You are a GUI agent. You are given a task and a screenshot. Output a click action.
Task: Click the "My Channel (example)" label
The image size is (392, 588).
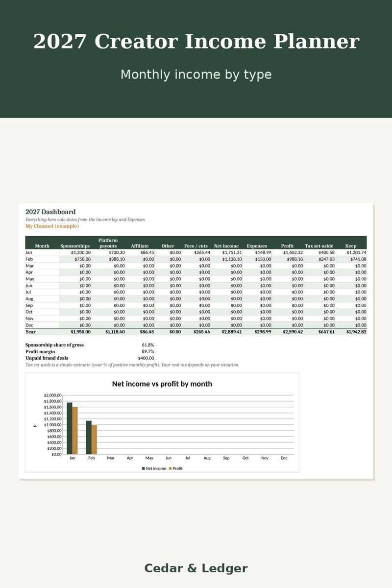click(x=52, y=226)
